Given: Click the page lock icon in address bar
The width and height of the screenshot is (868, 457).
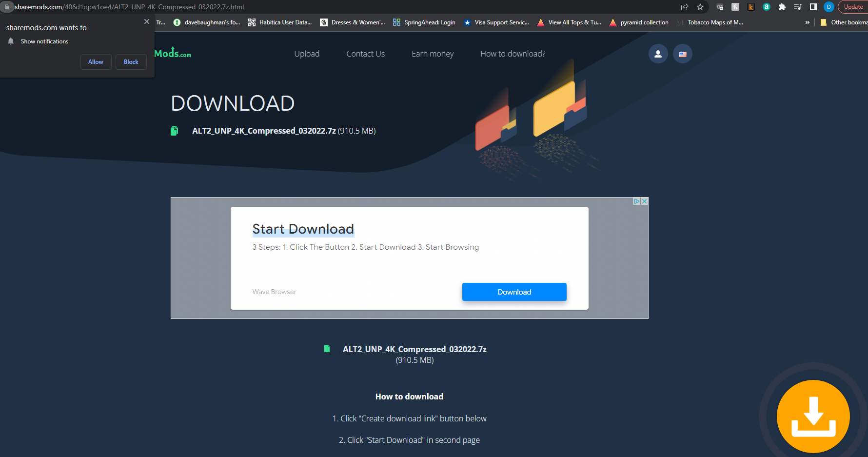Looking at the screenshot, I should click(x=6, y=7).
